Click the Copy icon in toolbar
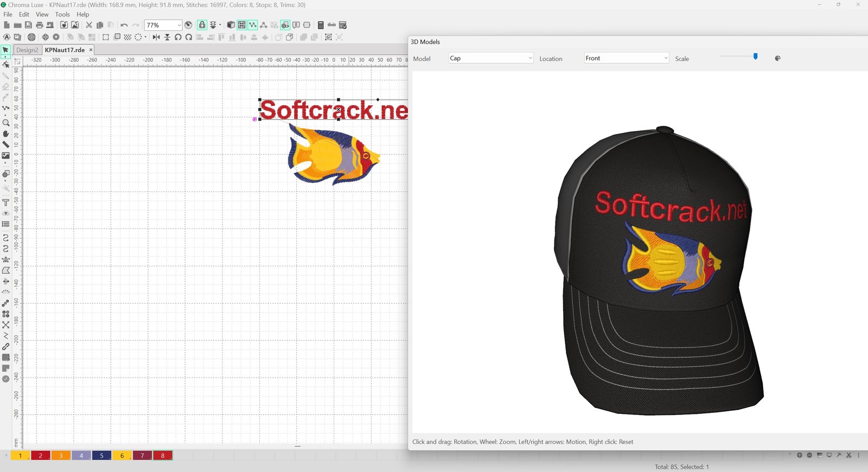 click(100, 25)
